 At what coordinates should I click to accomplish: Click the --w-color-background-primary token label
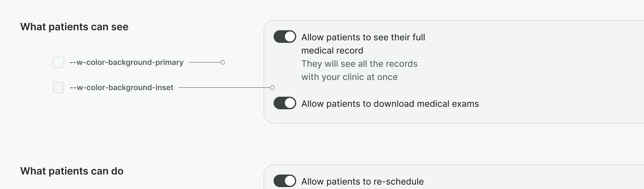[x=126, y=62]
